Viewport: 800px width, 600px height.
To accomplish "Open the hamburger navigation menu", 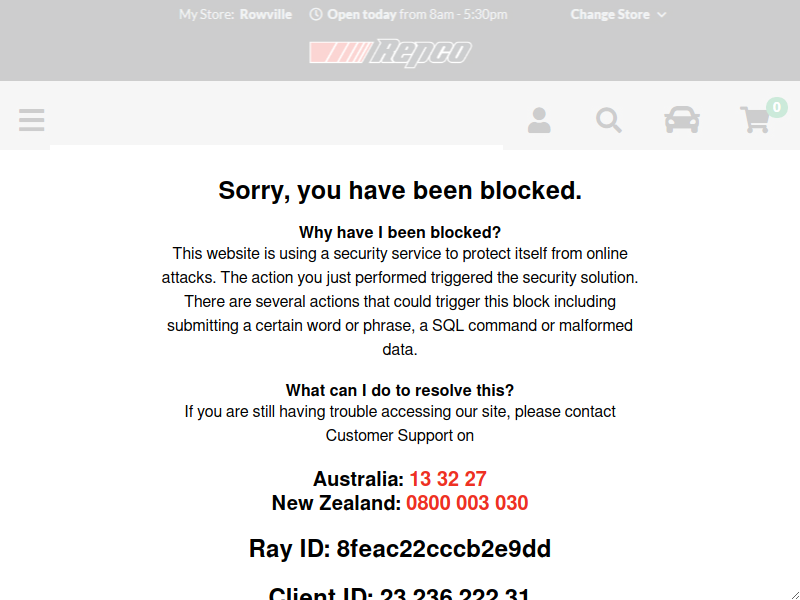I will point(32,120).
